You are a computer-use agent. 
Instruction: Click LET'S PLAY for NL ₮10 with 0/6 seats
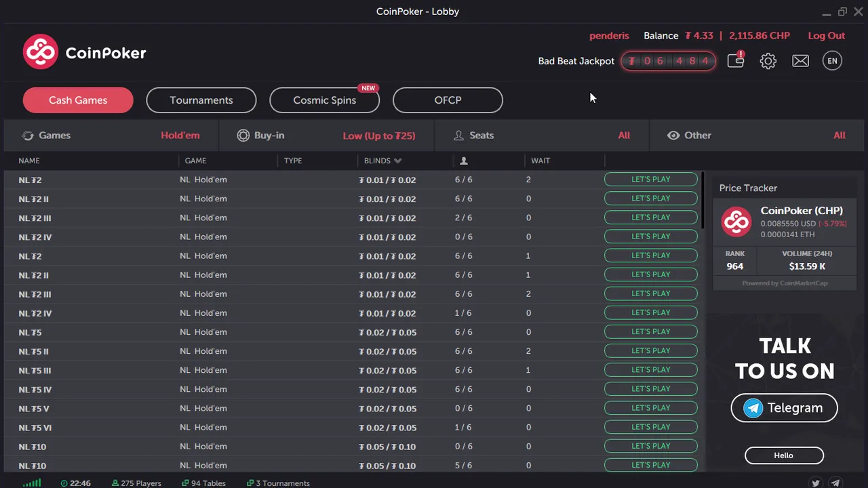click(651, 446)
